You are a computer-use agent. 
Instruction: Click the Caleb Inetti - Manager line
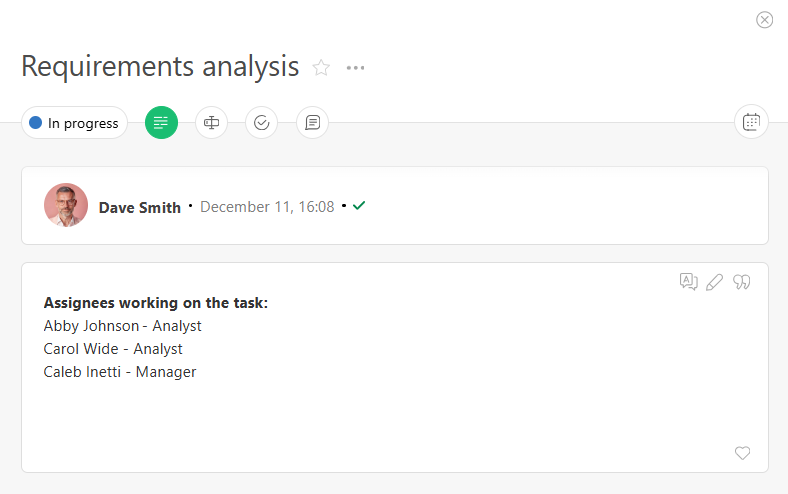[120, 372]
